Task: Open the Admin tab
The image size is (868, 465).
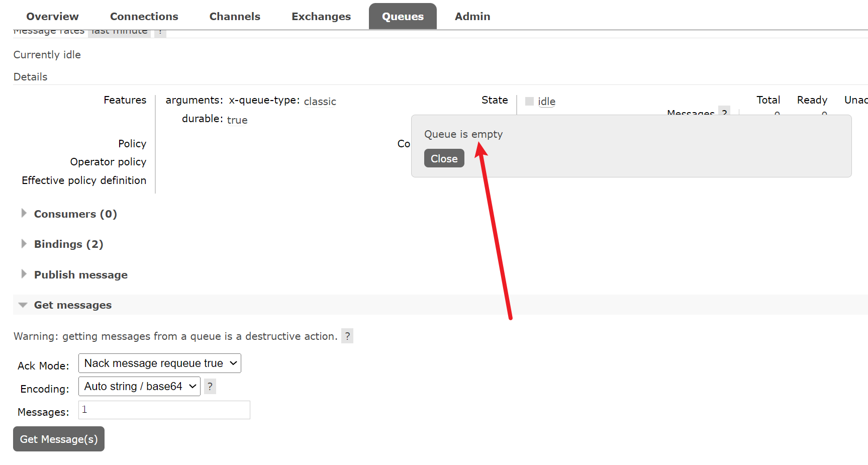Action: point(472,17)
